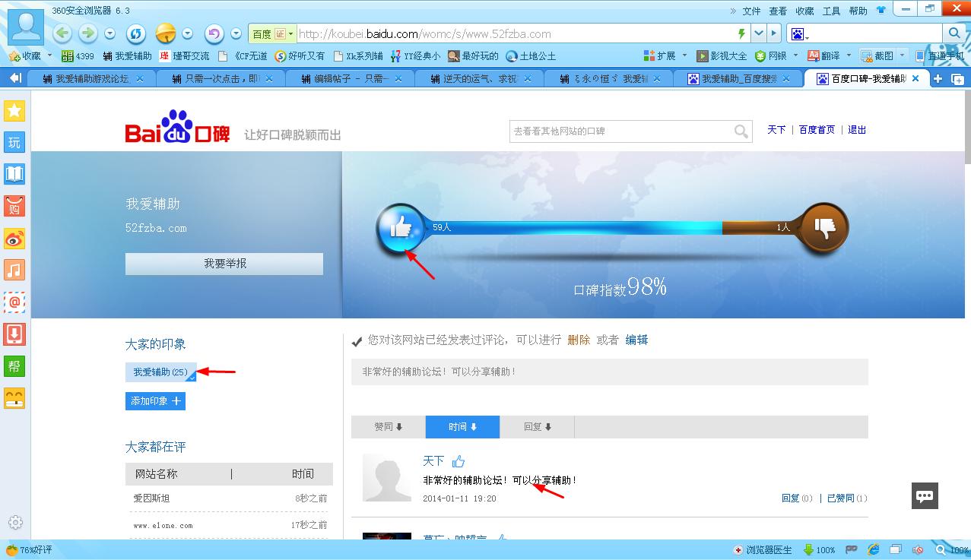
Task: Click the chat bubble feedback icon
Action: (x=925, y=495)
